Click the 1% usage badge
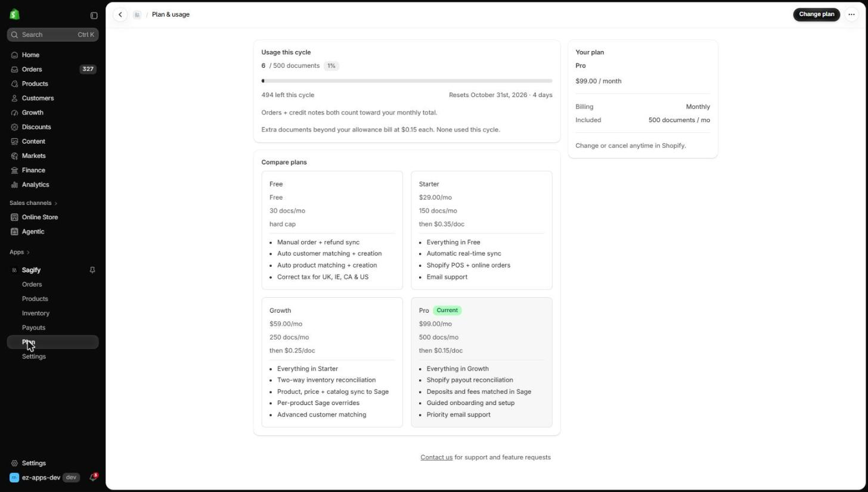 [331, 66]
